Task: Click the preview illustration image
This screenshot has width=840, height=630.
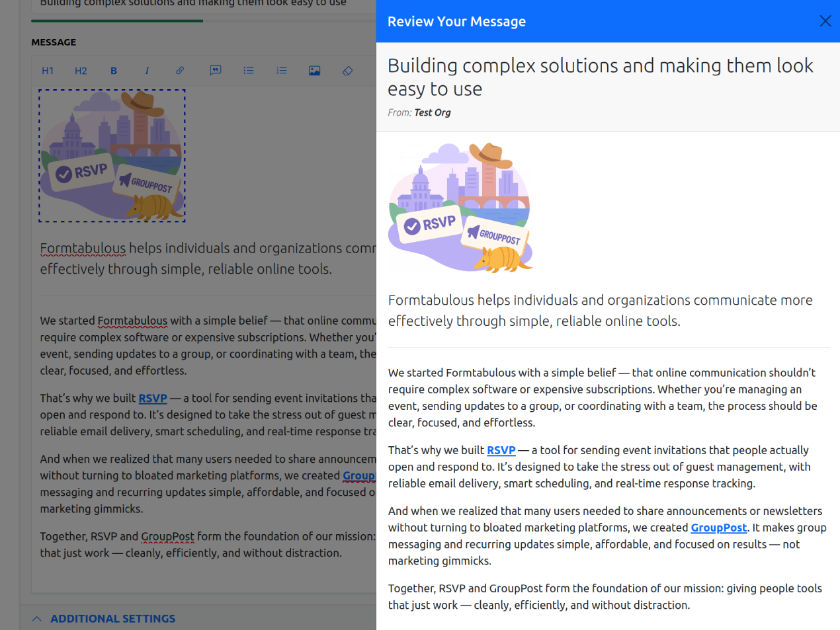Action: tap(460, 208)
